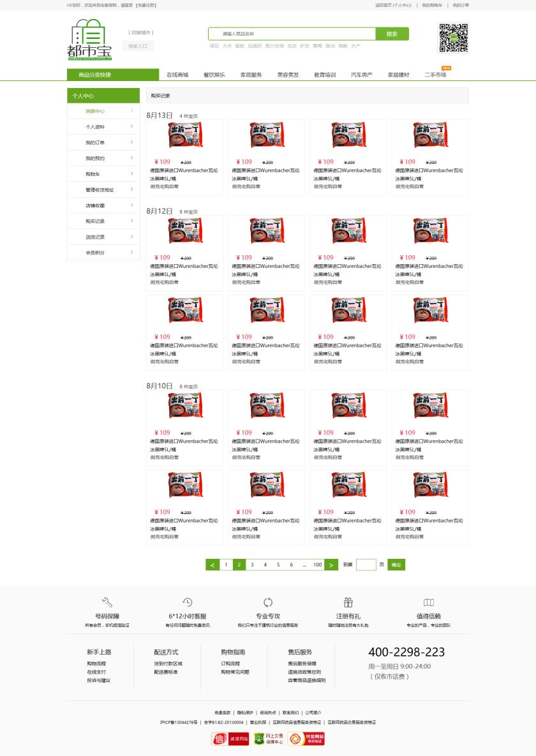Click the QR code image
Image resolution: width=536 pixels, height=756 pixels.
pyautogui.click(x=453, y=37)
